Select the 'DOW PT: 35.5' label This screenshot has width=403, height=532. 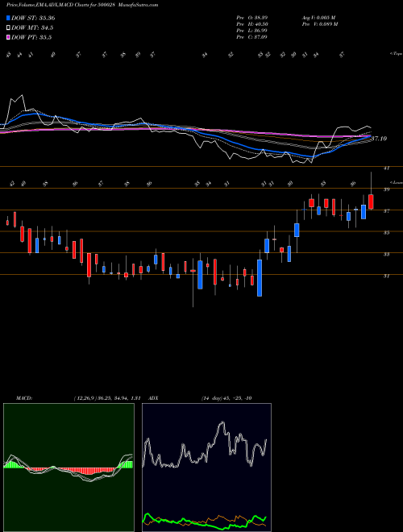[31, 37]
